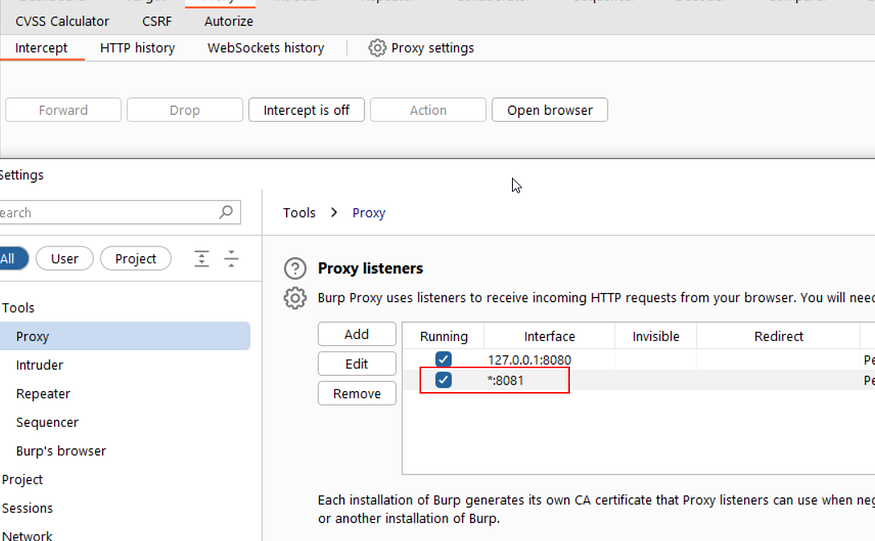
Task: Select Sequencer in settings tree
Action: (x=47, y=422)
